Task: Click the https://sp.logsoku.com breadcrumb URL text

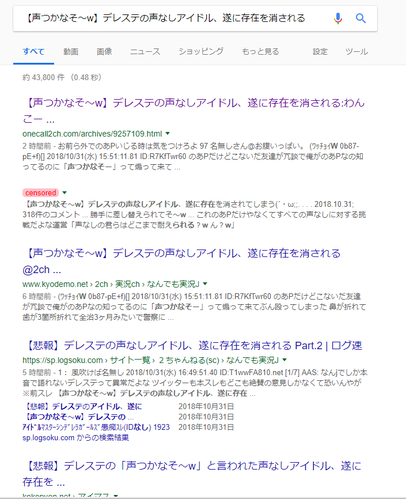Action: 150,360
